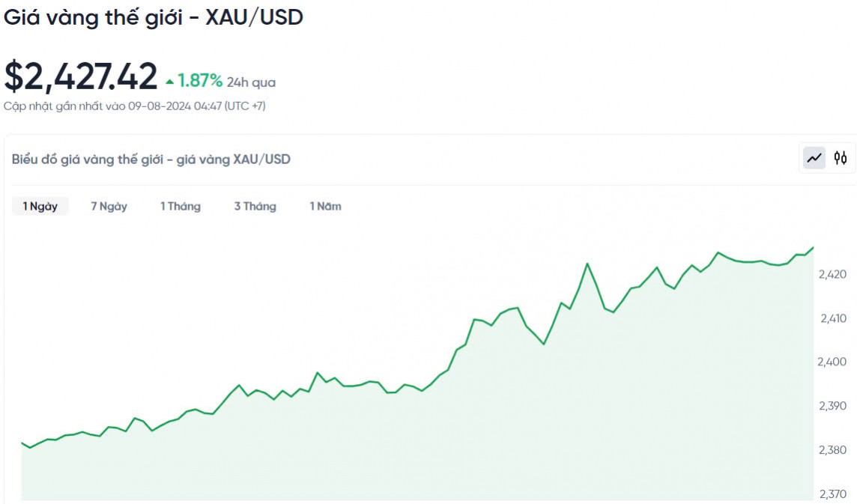Switch to the candlestick chart icon
The width and height of the screenshot is (857, 504).
[x=841, y=158]
